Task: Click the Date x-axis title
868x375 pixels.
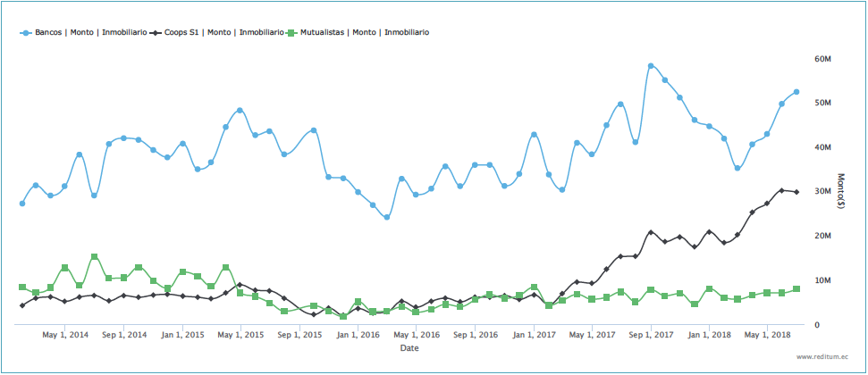Action: point(410,349)
